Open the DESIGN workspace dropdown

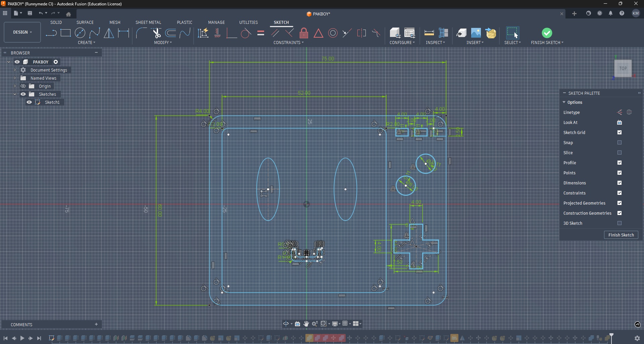pos(22,32)
